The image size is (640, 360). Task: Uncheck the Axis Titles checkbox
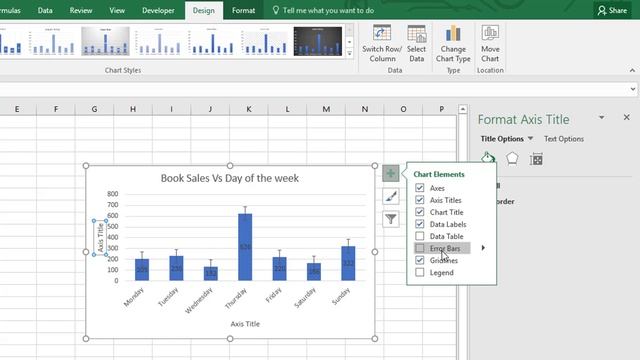tap(420, 200)
